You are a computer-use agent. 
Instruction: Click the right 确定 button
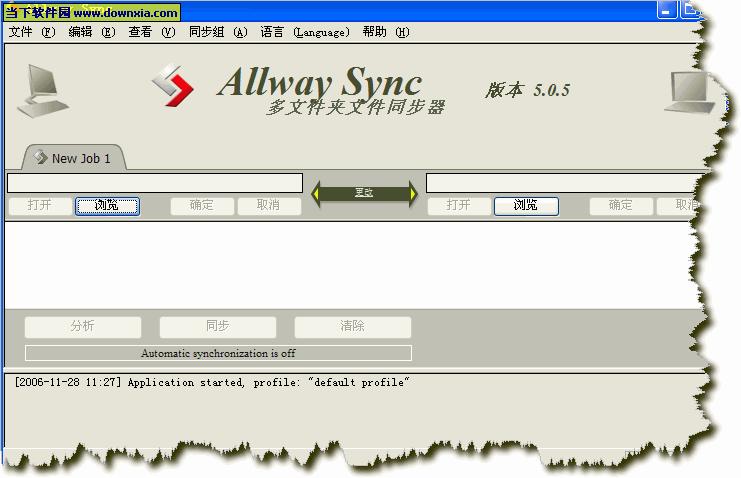(x=621, y=206)
